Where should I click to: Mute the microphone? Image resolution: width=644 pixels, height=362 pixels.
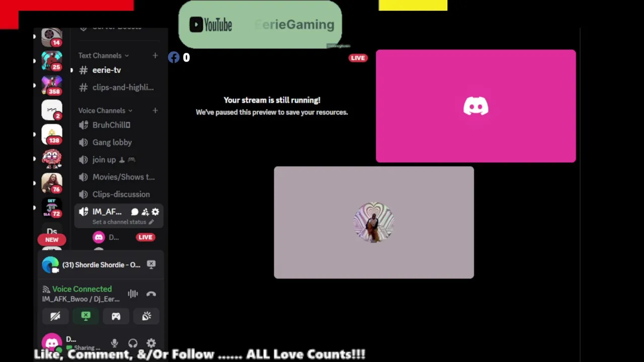pos(115,343)
